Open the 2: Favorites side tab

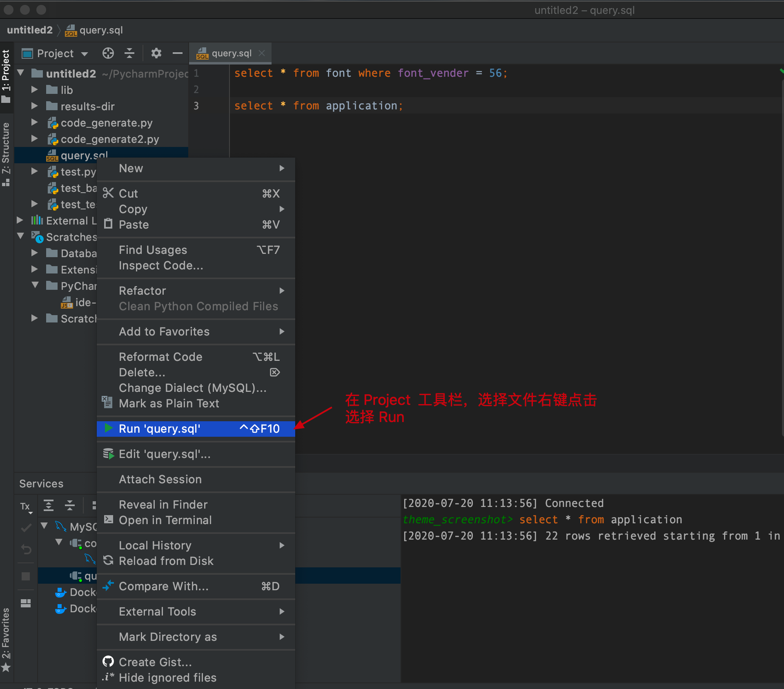coord(6,640)
